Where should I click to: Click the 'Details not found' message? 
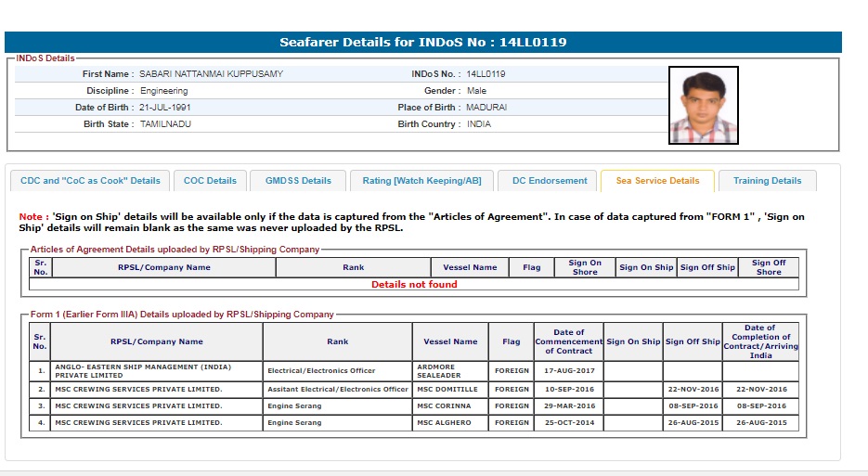(414, 285)
